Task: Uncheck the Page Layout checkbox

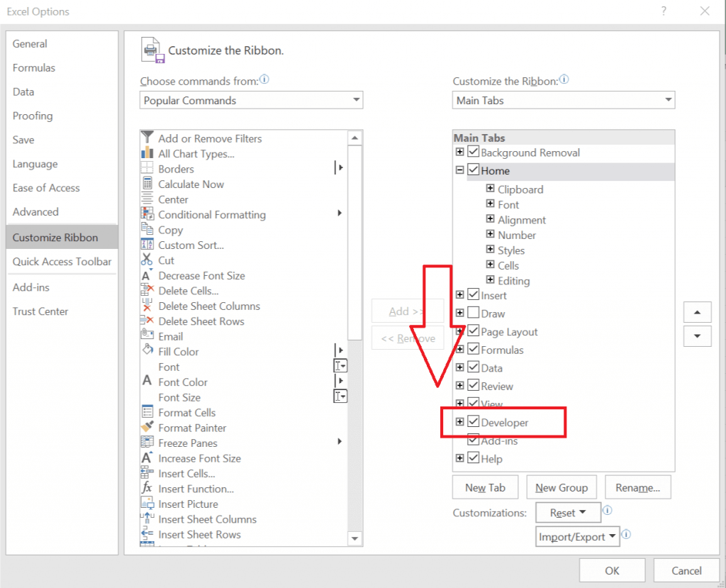Action: coord(473,331)
